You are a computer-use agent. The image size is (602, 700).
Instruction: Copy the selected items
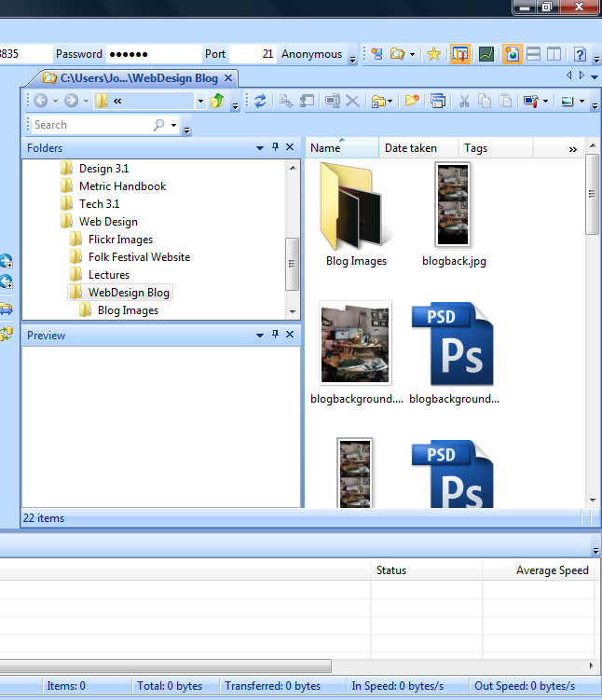point(485,101)
